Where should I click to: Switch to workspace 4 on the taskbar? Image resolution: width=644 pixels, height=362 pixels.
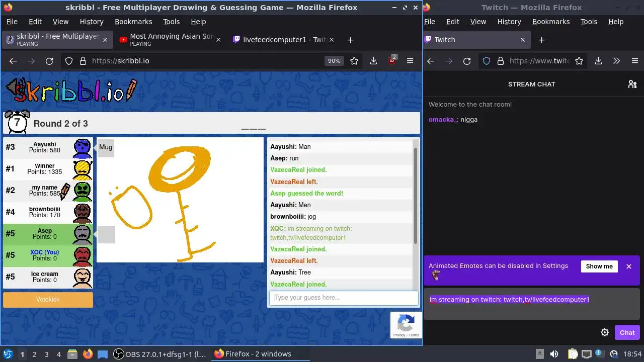pos(58,354)
